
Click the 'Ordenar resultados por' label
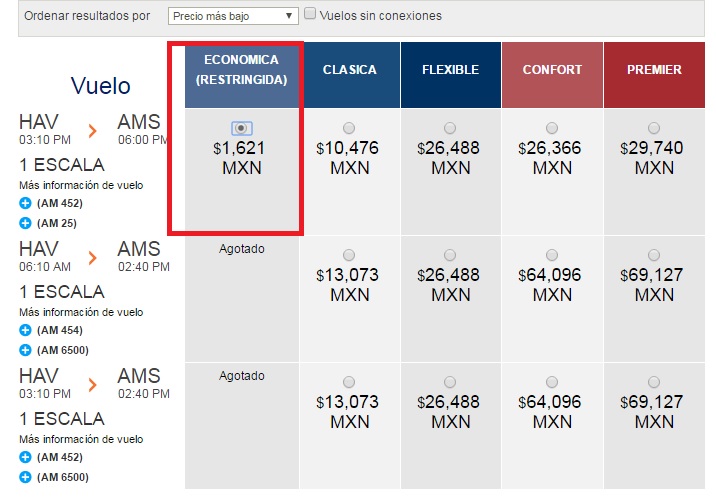click(x=87, y=16)
